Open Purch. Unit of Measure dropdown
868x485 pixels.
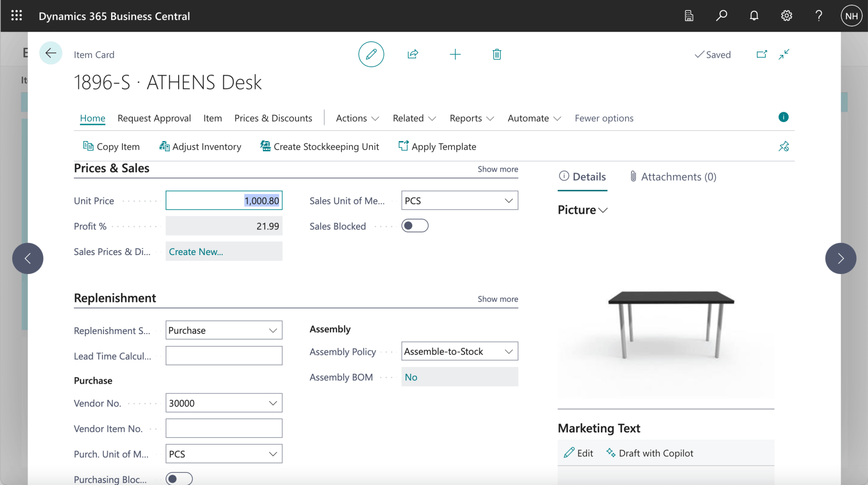(x=273, y=454)
